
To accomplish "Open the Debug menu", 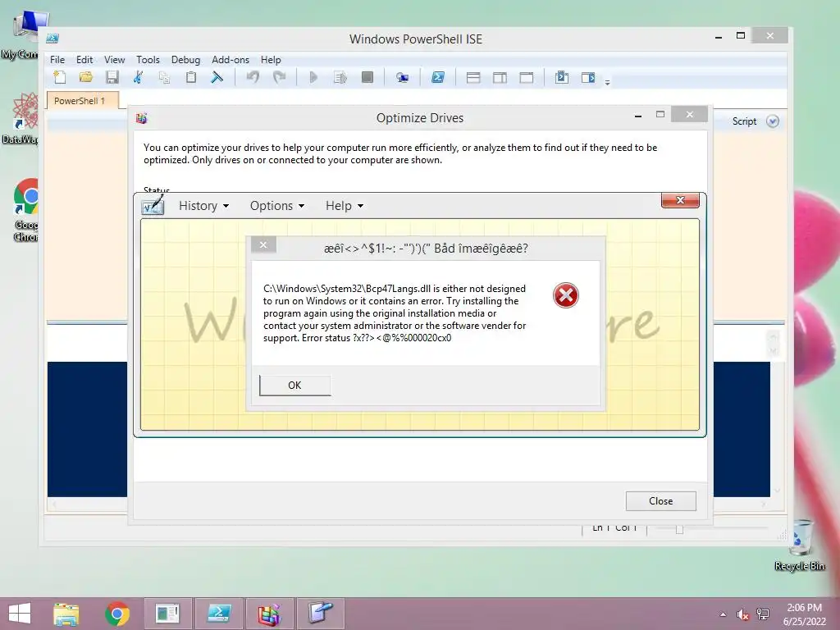I will point(185,59).
